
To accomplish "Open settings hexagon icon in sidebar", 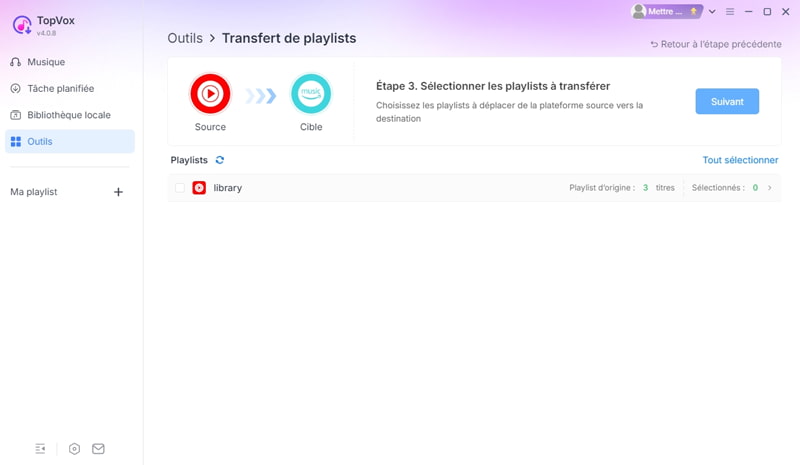I will click(x=74, y=449).
